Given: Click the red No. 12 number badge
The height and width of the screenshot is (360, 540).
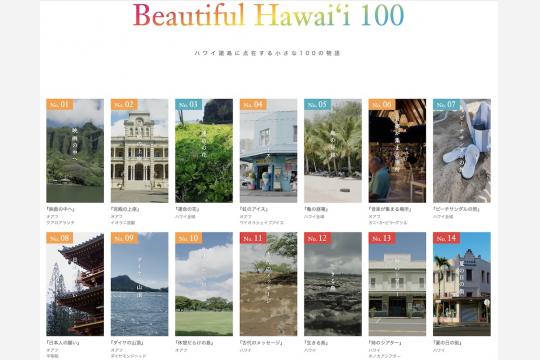Looking at the screenshot, I should click(318, 238).
